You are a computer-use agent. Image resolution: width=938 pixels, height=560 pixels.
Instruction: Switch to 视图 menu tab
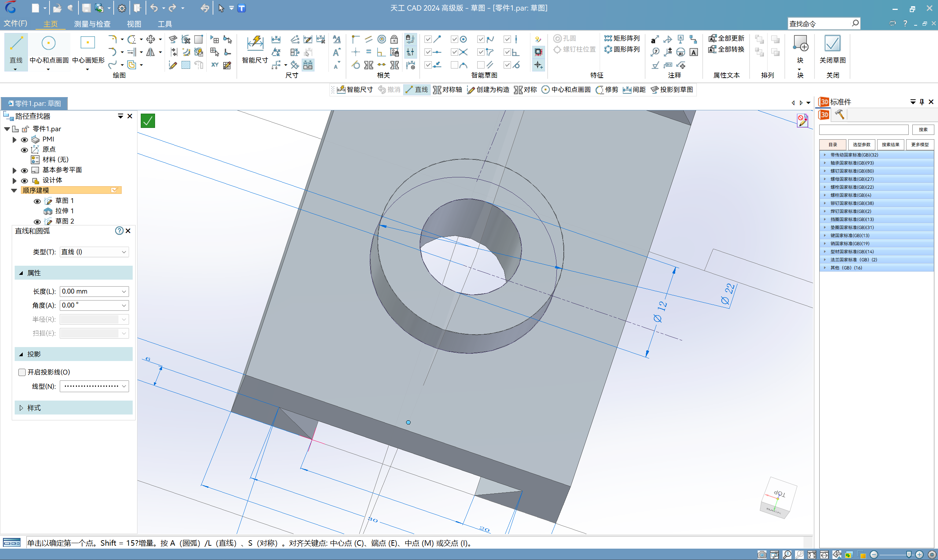tap(133, 24)
